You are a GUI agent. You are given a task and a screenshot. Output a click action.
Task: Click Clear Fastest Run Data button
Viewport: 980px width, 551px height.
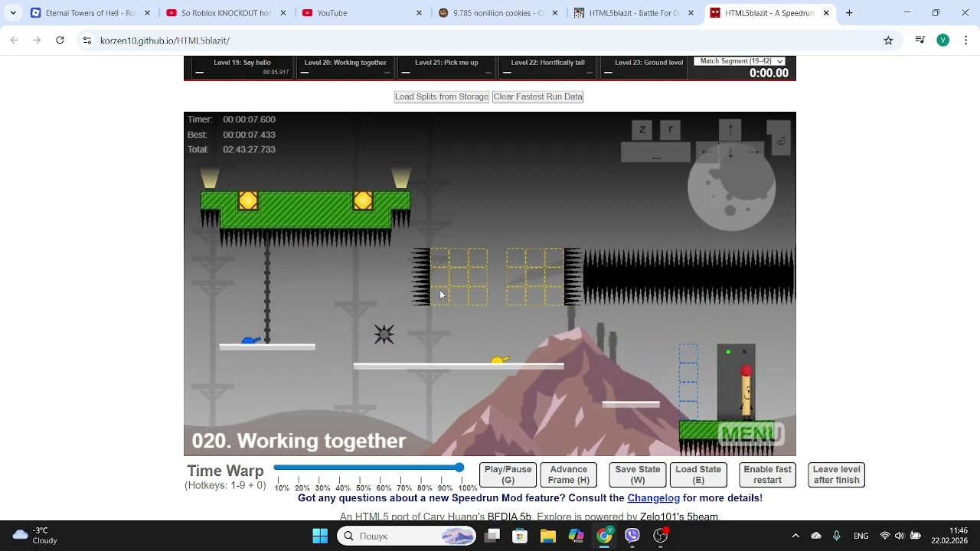point(538,96)
